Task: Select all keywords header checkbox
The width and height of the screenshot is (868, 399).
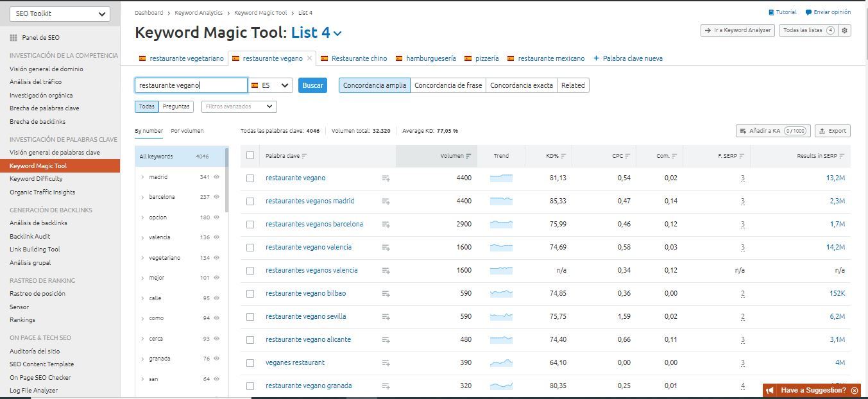Action: 250,155
